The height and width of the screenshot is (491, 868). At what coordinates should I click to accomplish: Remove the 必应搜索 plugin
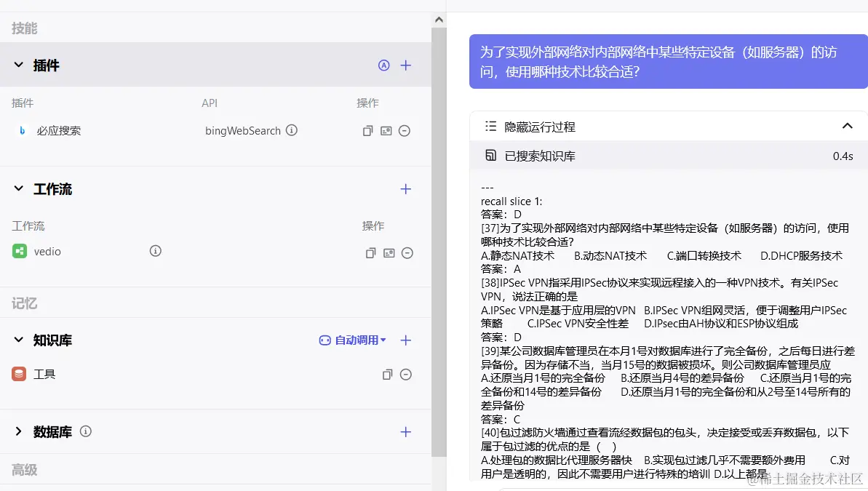click(x=405, y=131)
